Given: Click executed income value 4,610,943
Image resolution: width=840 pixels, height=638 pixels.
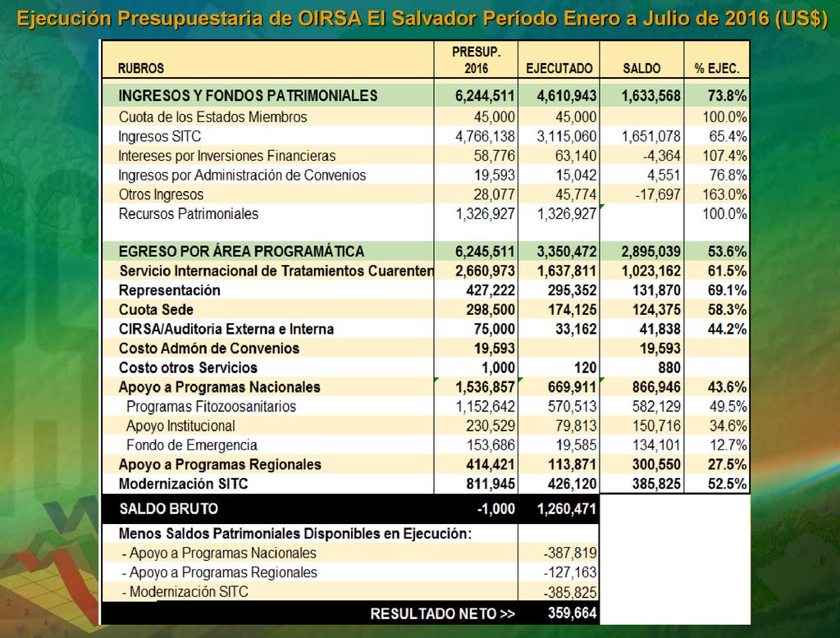Looking at the screenshot, I should [x=566, y=96].
